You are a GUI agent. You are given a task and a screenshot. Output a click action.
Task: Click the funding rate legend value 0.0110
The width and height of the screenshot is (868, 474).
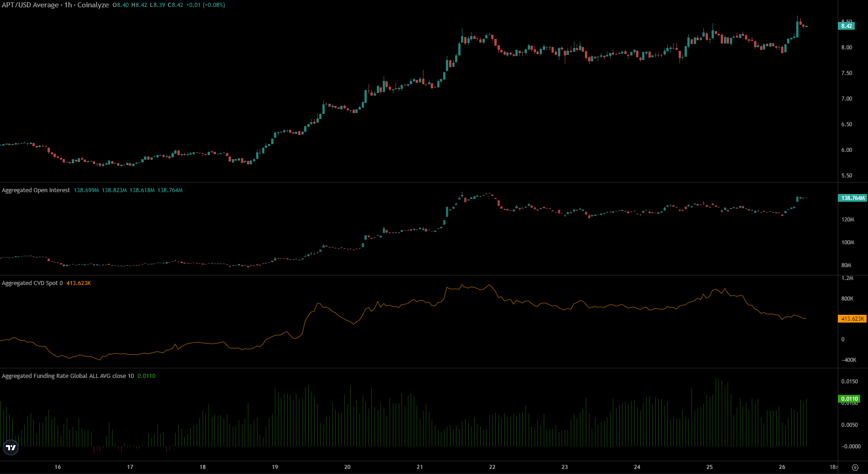[x=146, y=376]
